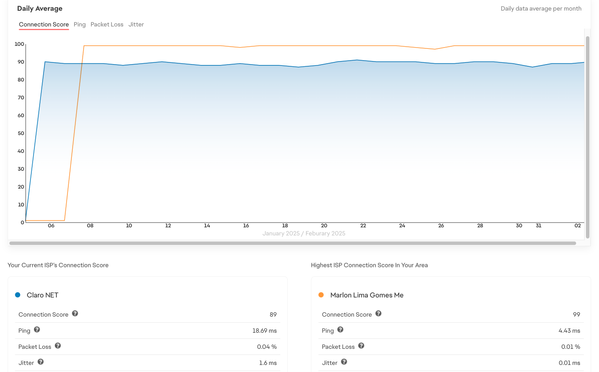Click the 4.43 ms ping value

(569, 331)
